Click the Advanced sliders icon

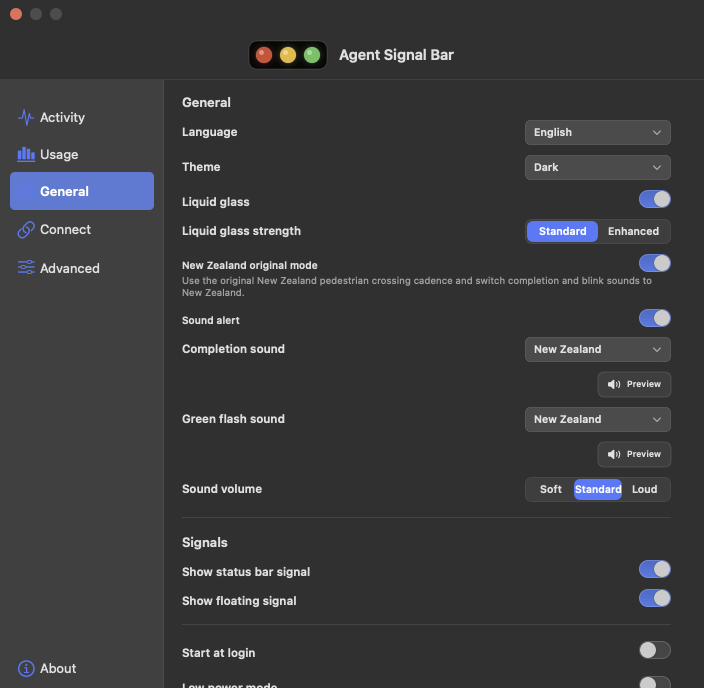point(26,268)
